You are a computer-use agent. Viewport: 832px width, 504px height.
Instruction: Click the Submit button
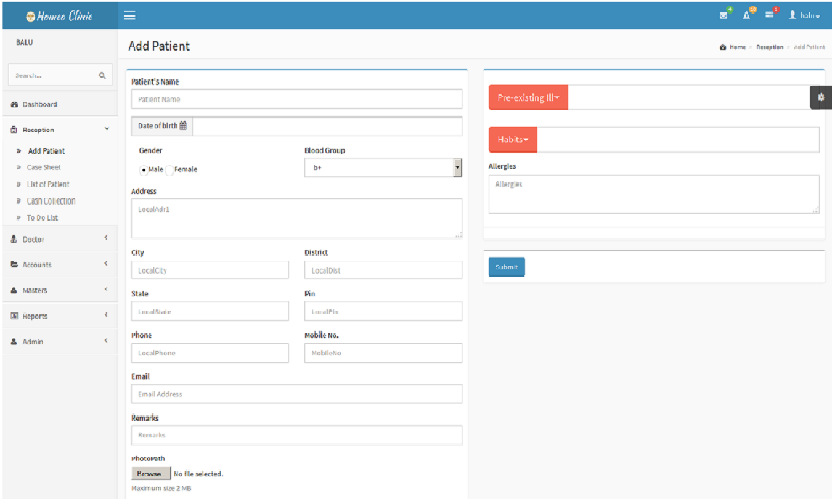tap(507, 267)
